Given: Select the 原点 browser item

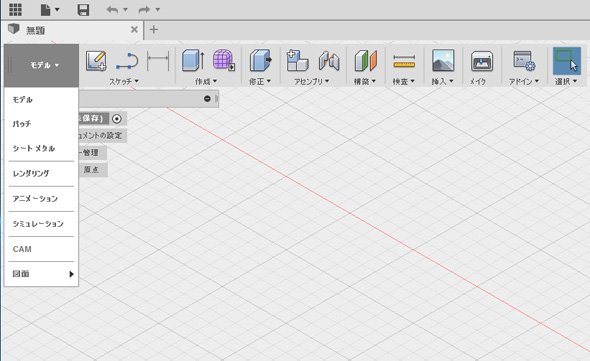Looking at the screenshot, I should 91,169.
